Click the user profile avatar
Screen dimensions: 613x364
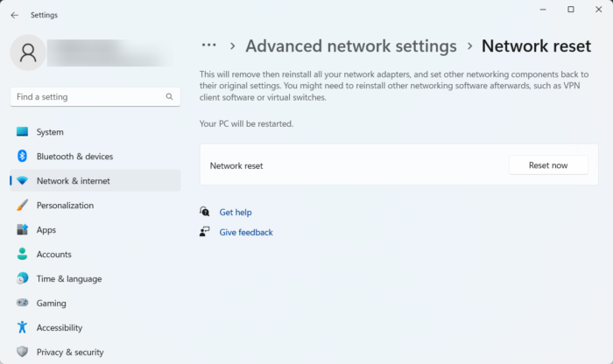pos(27,52)
